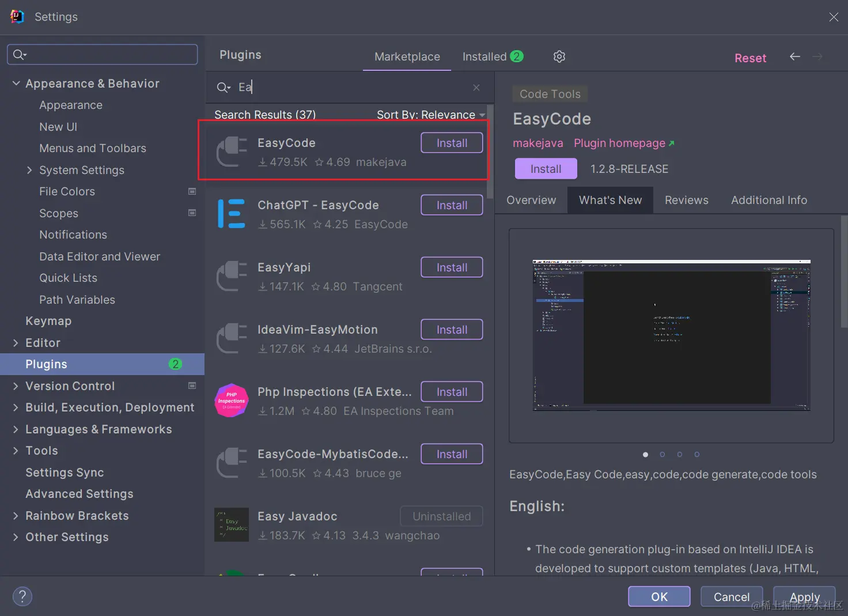Click the Installed tab count badge
Screen dimensions: 848x616
tap(517, 56)
